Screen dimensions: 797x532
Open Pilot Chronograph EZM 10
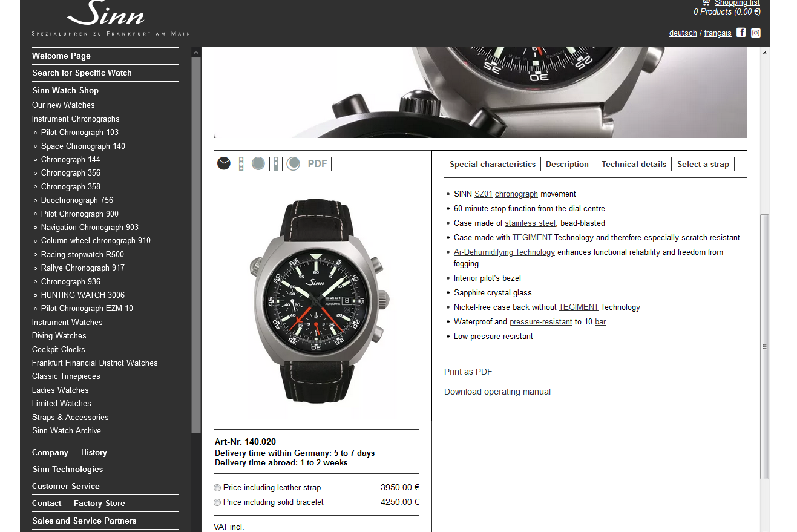pyautogui.click(x=87, y=308)
